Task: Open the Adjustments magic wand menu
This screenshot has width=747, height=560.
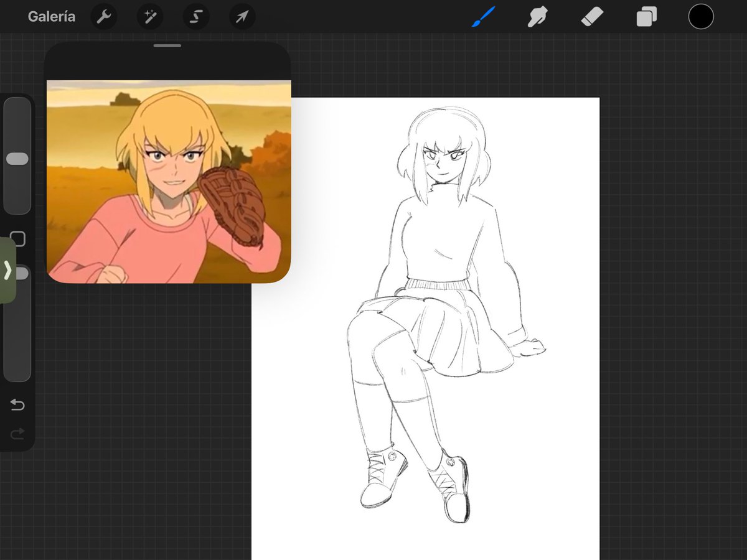Action: click(150, 17)
